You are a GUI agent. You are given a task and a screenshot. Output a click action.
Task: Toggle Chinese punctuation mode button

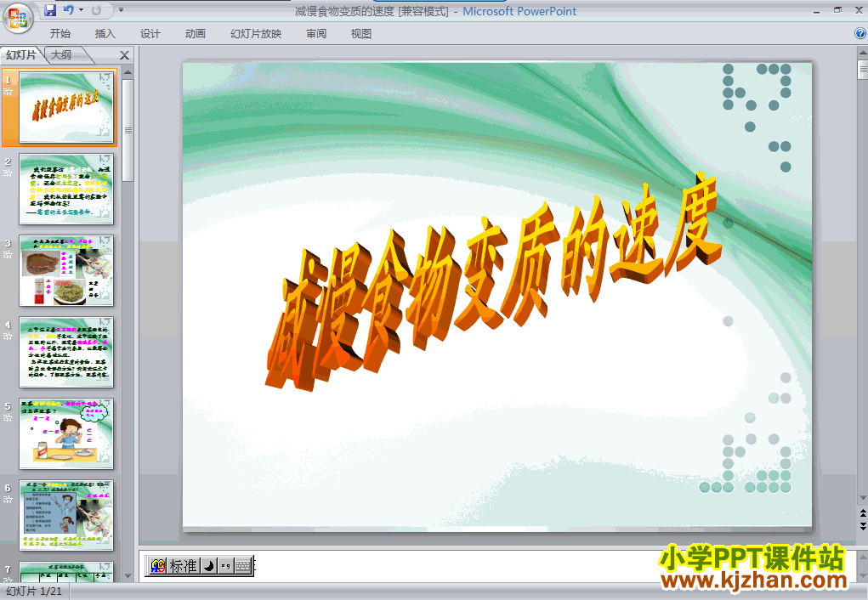225,566
